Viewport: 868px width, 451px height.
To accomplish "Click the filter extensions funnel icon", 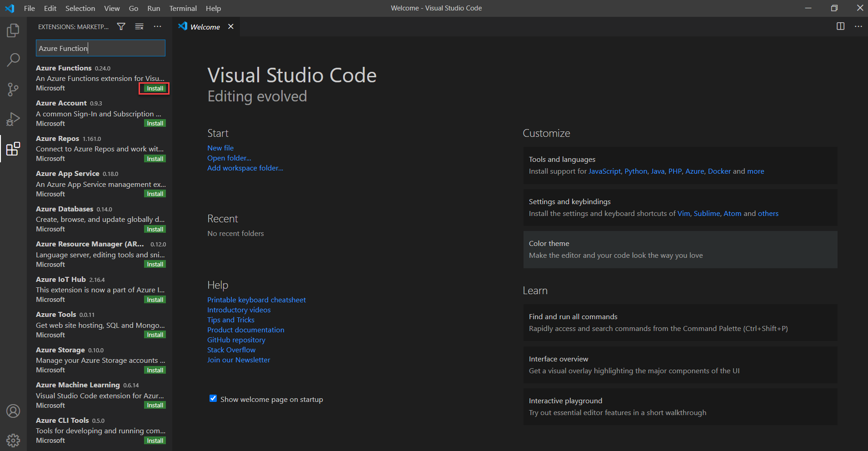I will [121, 27].
